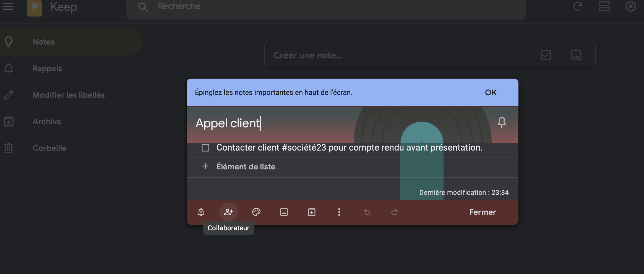Open background options palette
The width and height of the screenshot is (644, 274).
pyautogui.click(x=256, y=212)
